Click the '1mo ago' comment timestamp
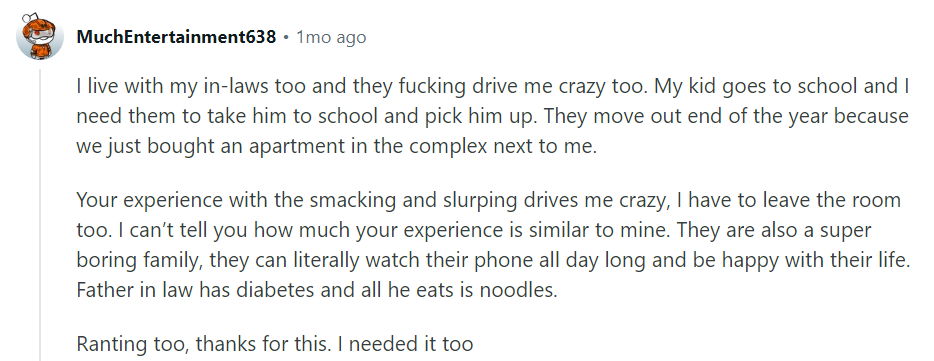The width and height of the screenshot is (934, 361). [x=331, y=38]
